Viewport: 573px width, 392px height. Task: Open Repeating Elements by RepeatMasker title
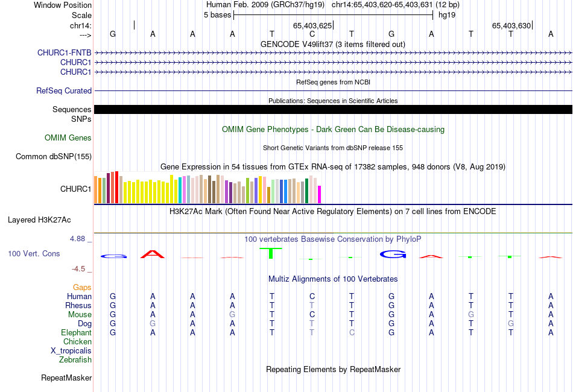coord(333,369)
